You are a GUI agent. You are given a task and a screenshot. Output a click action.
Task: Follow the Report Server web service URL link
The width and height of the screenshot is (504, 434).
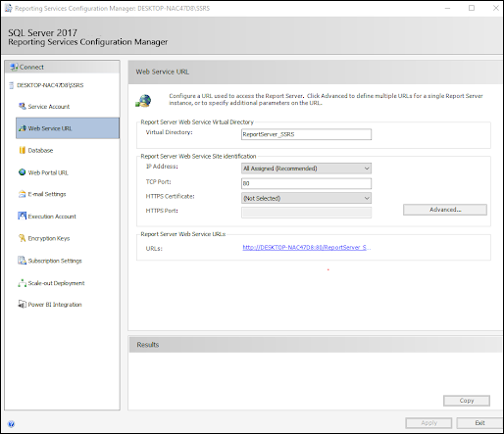click(307, 248)
